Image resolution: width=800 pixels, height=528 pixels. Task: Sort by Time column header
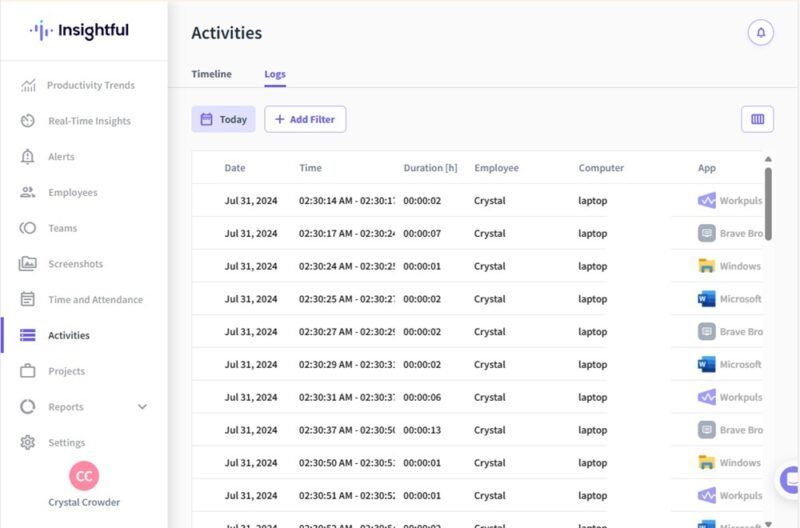pos(310,168)
